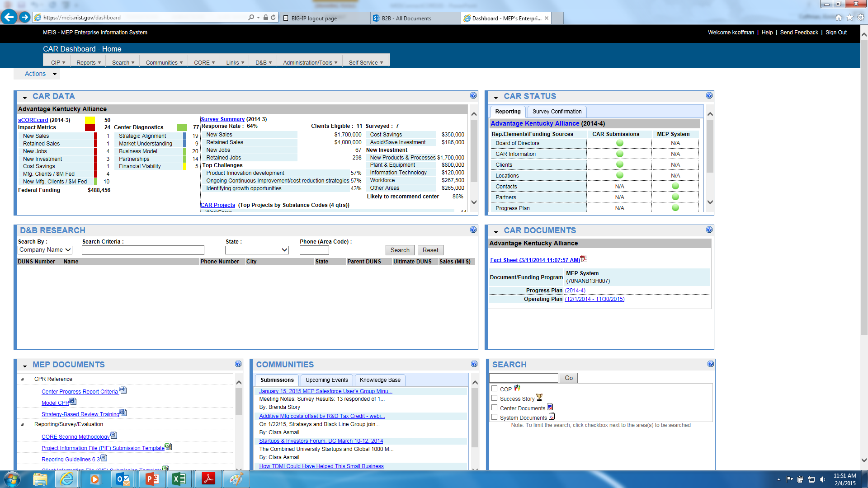
Task: Click D&B Research help icon
Action: (x=473, y=230)
